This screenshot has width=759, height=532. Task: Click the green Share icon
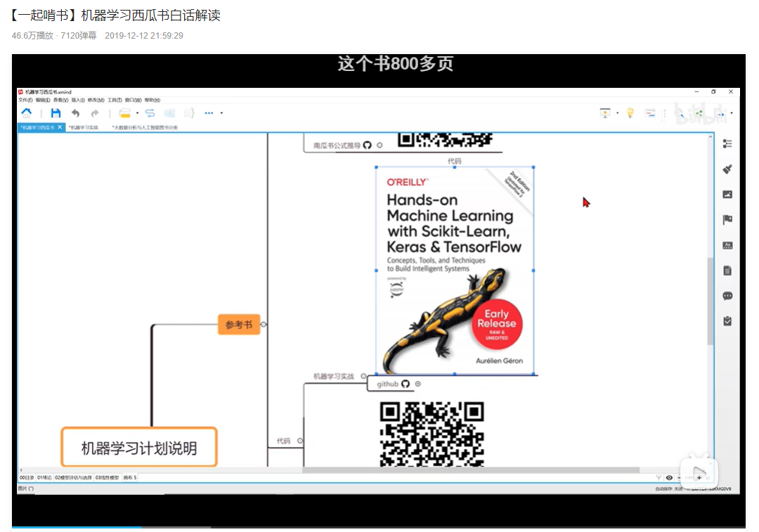(699, 113)
